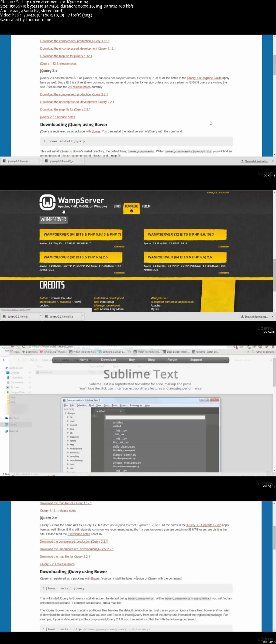Viewport: 276px width, 644px height.
Task: Click the search input field in the Sublime Text demo
Action: pyautogui.click(x=155, y=417)
